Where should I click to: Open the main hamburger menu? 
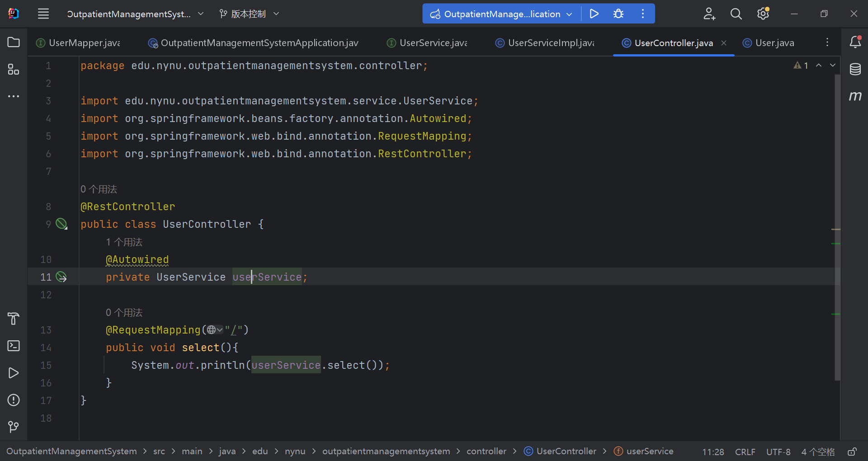[43, 14]
